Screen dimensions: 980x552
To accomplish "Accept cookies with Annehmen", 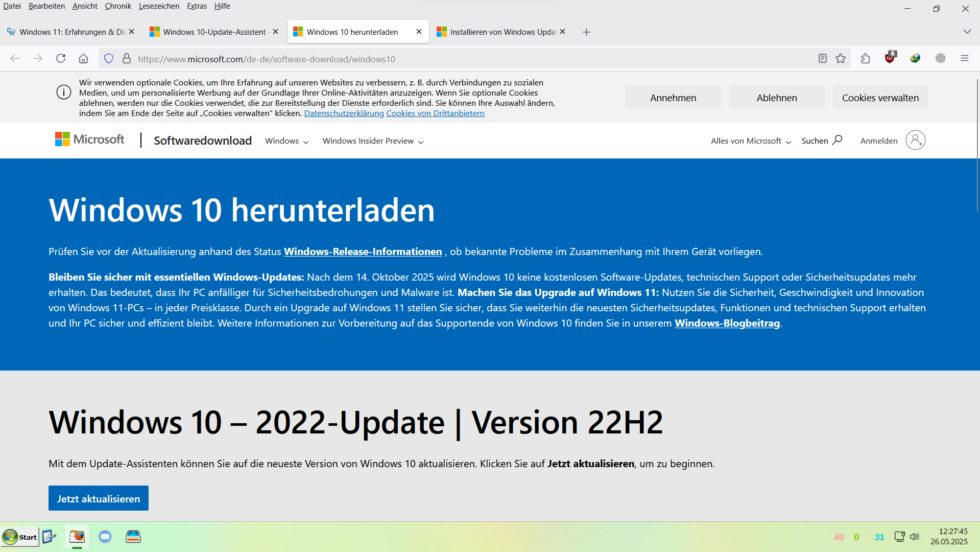I will point(673,98).
